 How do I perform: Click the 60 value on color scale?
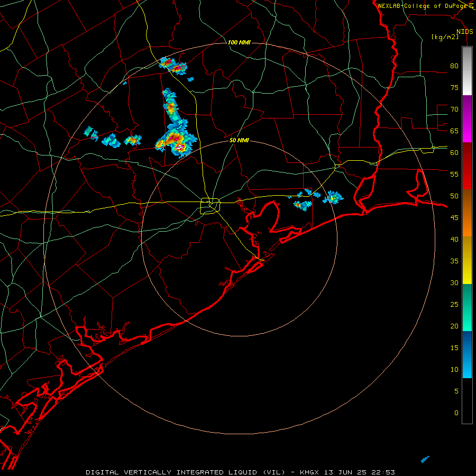[454, 153]
